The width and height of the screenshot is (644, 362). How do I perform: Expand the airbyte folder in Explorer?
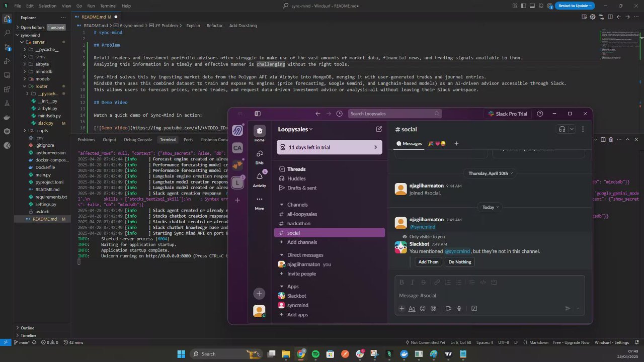(42, 64)
